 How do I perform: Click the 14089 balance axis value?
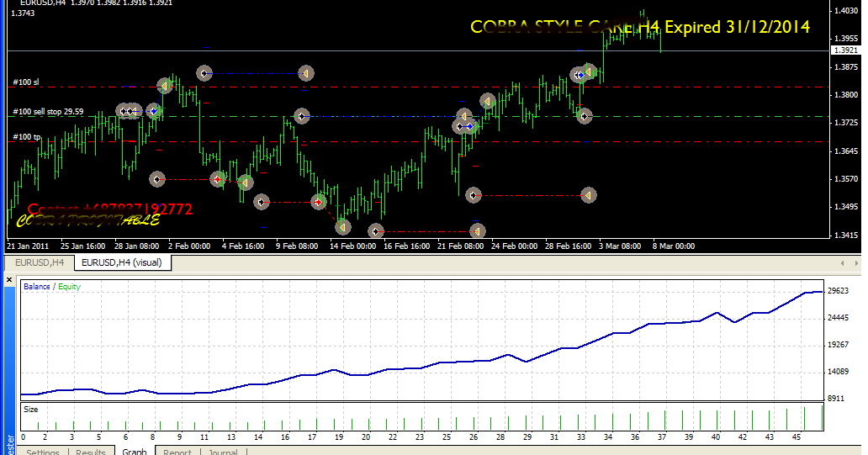click(x=838, y=372)
